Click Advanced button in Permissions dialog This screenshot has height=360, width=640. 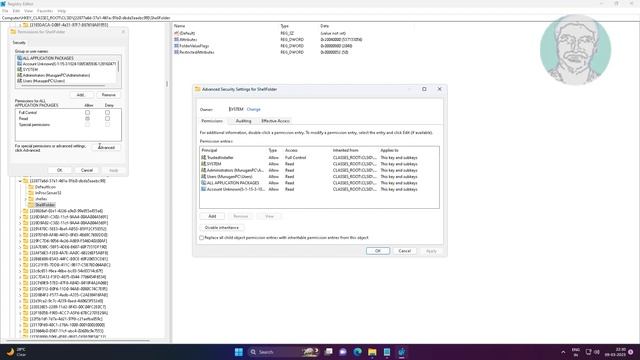point(106,147)
